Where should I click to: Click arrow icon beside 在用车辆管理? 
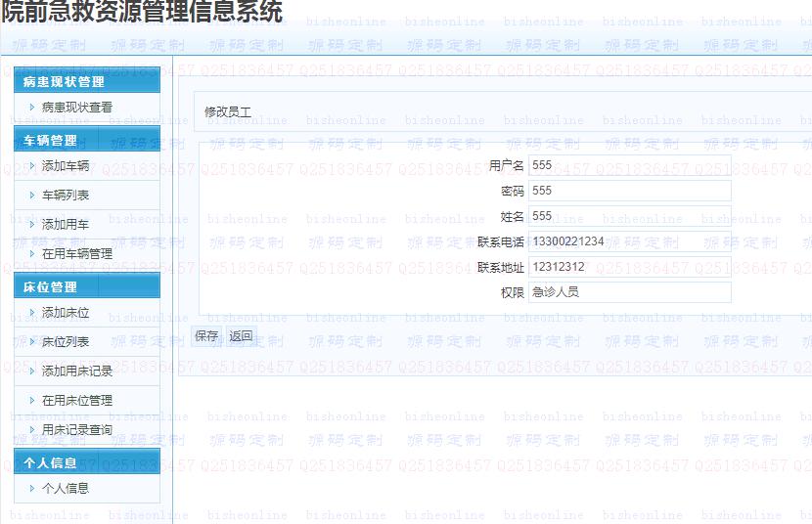(32, 254)
